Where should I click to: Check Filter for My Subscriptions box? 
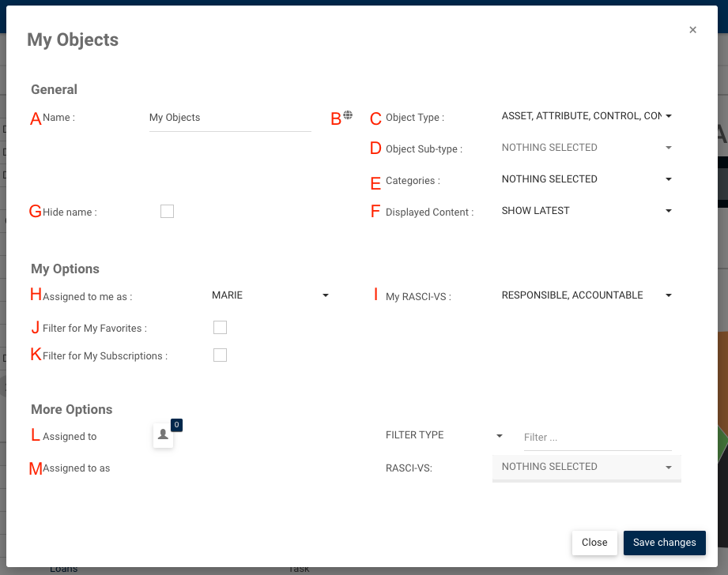click(x=221, y=355)
